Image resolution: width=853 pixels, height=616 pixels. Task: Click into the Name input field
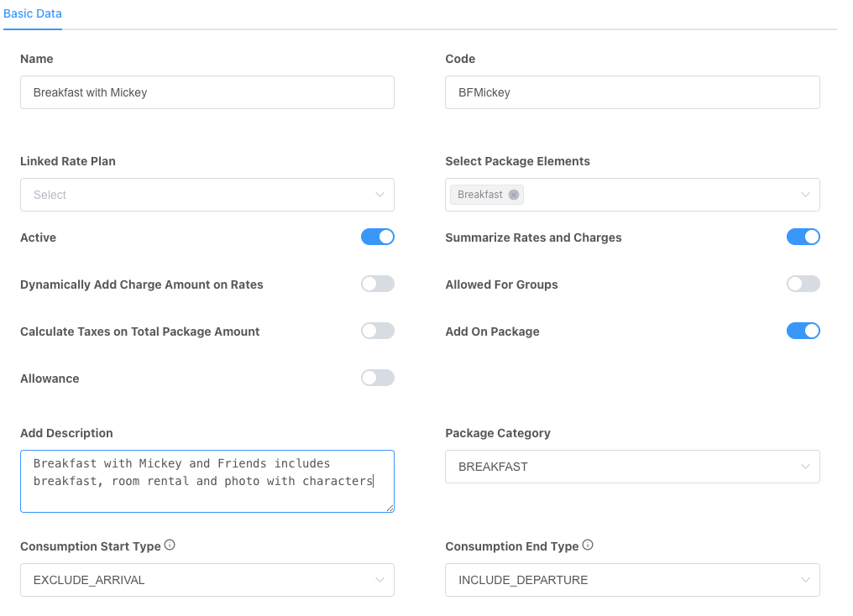(x=207, y=92)
